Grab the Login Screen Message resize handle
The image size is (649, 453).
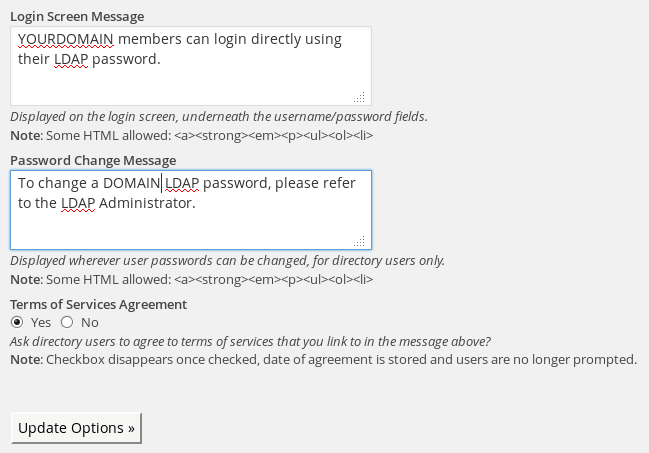[359, 97]
